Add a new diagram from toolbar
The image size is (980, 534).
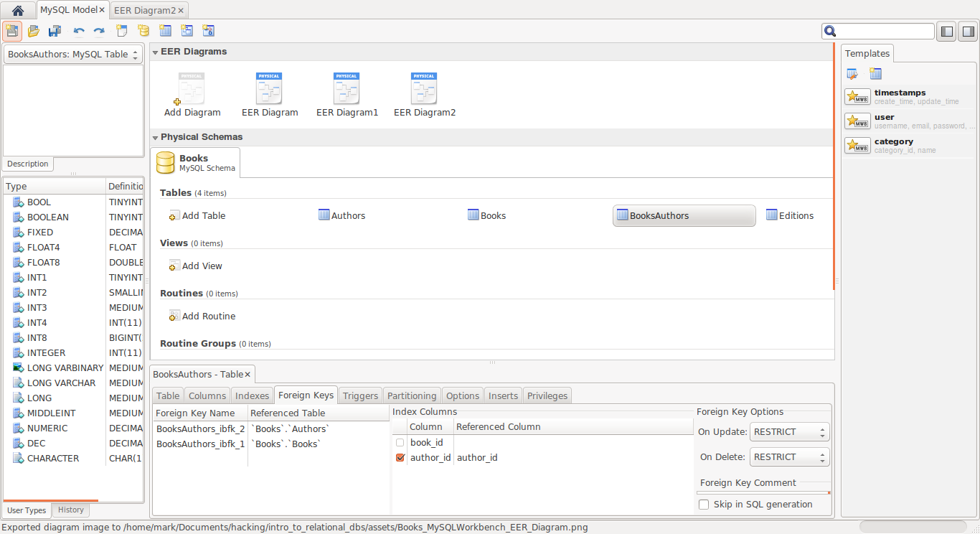coord(121,31)
